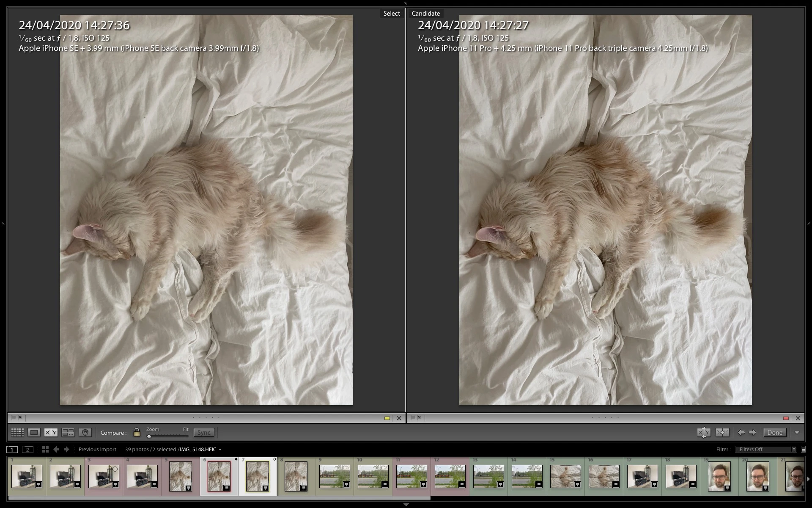Open second window display 2
The width and height of the screenshot is (812, 508).
click(27, 449)
